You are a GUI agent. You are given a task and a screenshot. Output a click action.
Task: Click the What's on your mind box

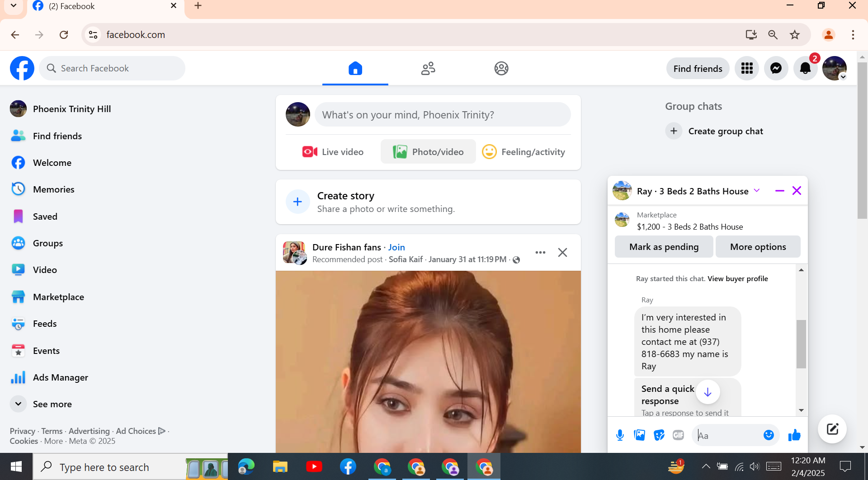[443, 115]
